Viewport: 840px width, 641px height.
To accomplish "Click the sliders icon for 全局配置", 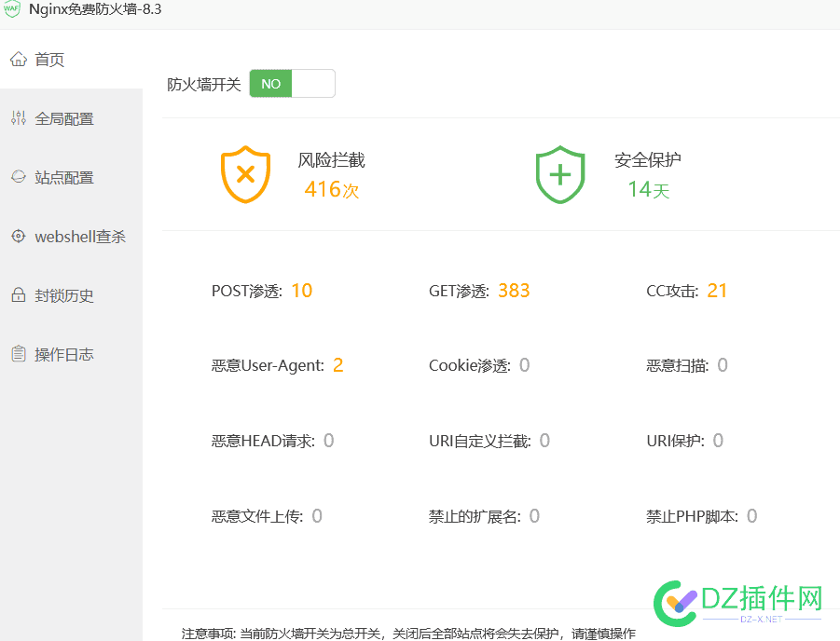I will coord(19,117).
